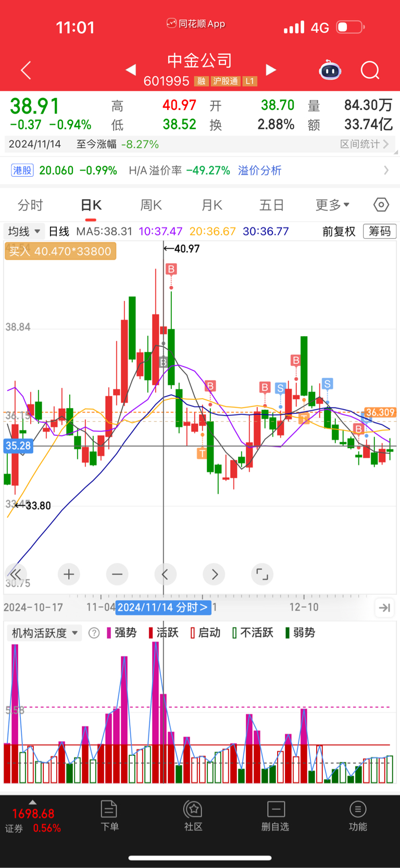This screenshot has width=400, height=868.
Task: Tap the 沪股通 badge
Action: [x=226, y=81]
